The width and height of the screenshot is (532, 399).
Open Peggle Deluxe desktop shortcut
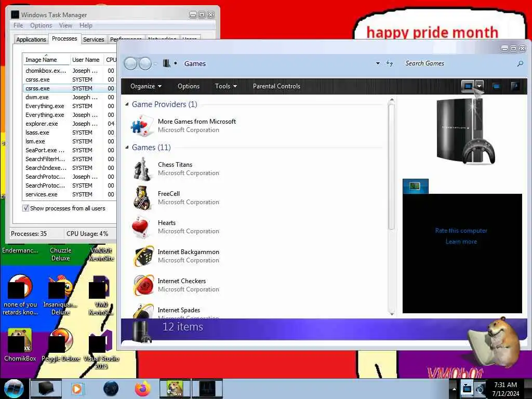point(61,344)
